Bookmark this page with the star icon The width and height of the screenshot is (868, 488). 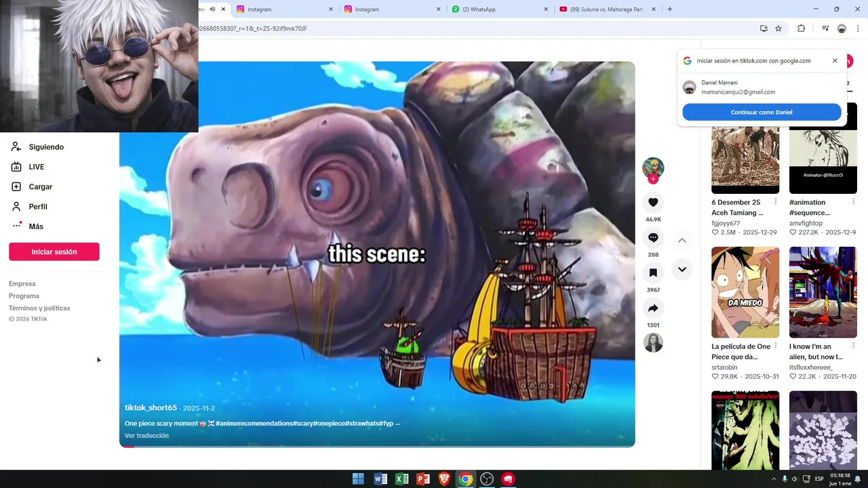coord(778,28)
